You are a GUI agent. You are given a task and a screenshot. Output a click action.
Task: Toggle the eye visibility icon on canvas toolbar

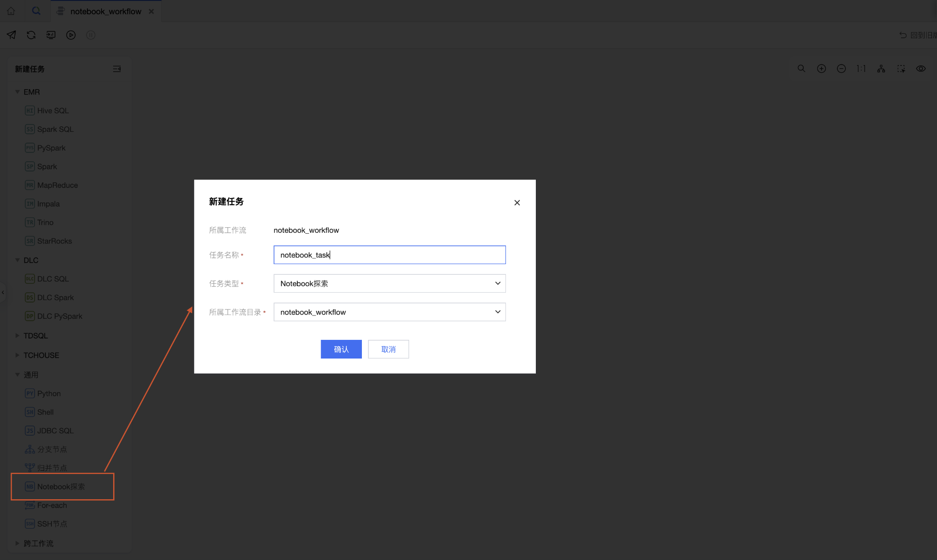[921, 69]
